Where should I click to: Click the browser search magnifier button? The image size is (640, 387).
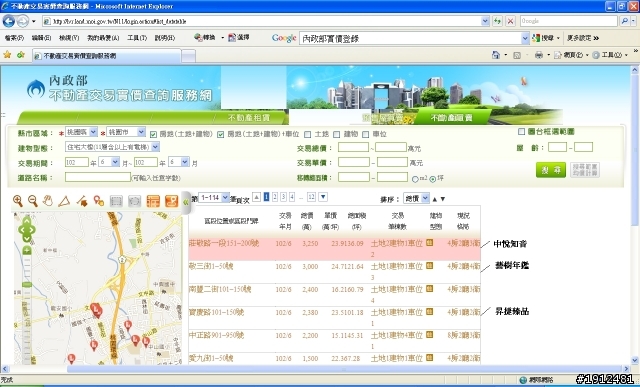[x=624, y=21]
